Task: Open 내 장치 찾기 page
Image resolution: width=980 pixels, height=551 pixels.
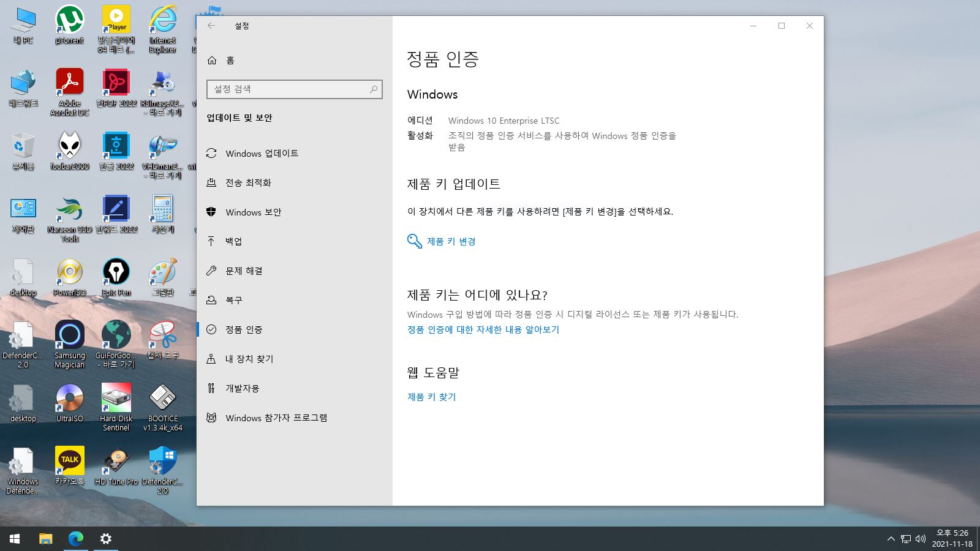Action: pyautogui.click(x=294, y=359)
